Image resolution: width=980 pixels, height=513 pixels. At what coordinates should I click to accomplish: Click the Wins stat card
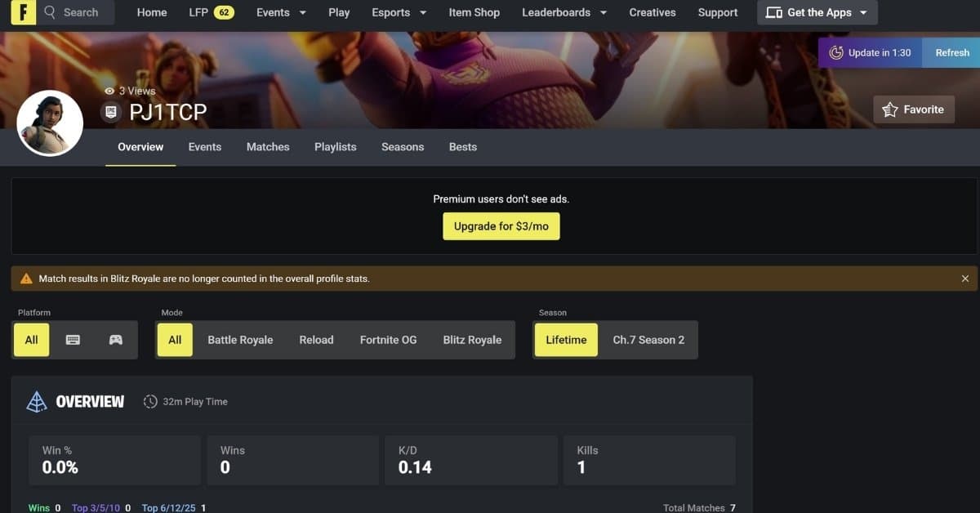[292, 460]
